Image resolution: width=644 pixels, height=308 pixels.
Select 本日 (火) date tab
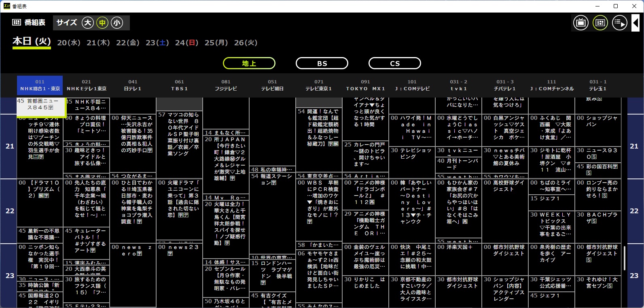[32, 42]
